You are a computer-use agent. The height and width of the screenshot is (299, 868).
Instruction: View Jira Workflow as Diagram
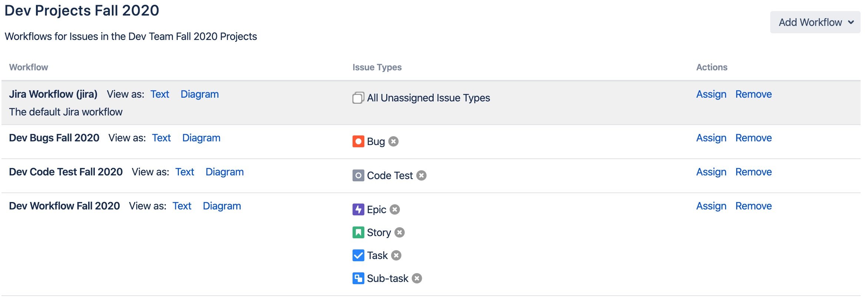tap(200, 94)
